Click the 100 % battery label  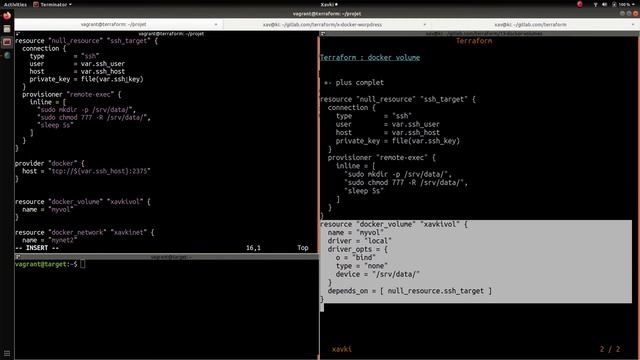624,4
